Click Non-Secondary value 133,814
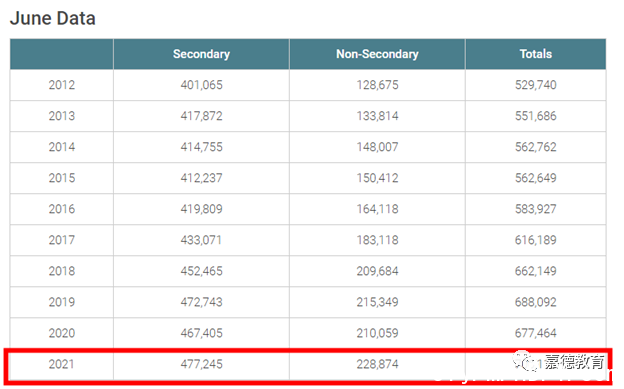Image resolution: width=624 pixels, height=389 pixels. click(377, 116)
